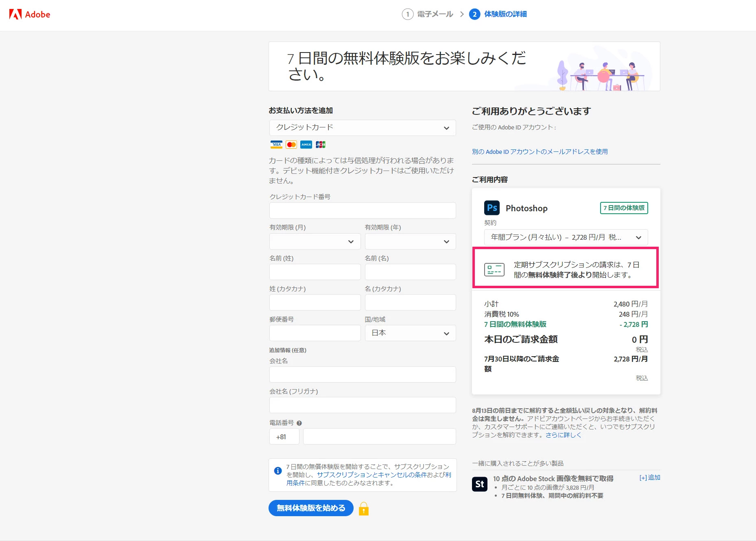Viewport: 756px width, 541px height.
Task: Focus the 名 (カタカナ) input field
Action: (410, 302)
